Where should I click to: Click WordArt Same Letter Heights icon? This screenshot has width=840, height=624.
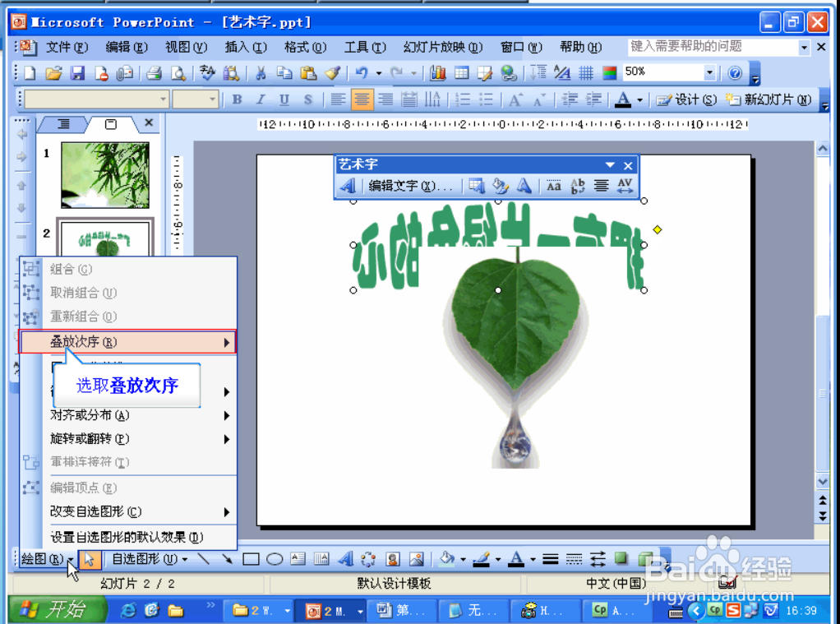click(554, 186)
